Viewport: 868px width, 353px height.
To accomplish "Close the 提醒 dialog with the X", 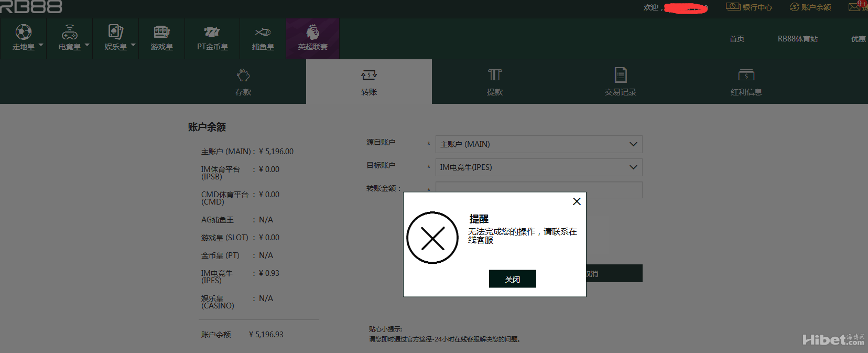I will point(577,201).
